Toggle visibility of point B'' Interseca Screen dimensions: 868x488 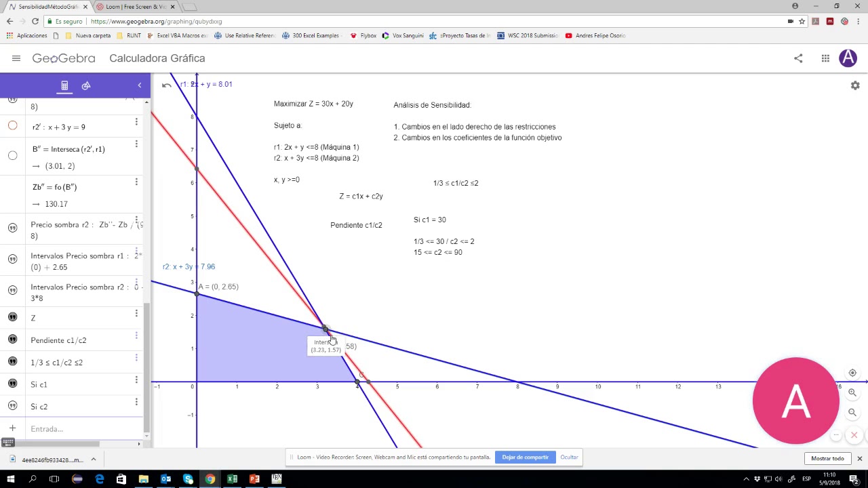pyautogui.click(x=12, y=155)
